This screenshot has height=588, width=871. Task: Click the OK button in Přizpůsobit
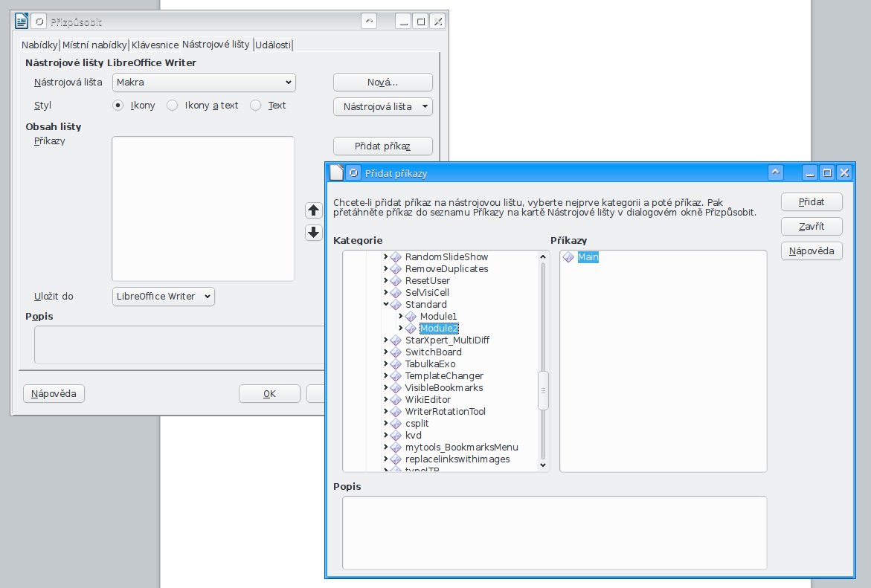click(269, 394)
